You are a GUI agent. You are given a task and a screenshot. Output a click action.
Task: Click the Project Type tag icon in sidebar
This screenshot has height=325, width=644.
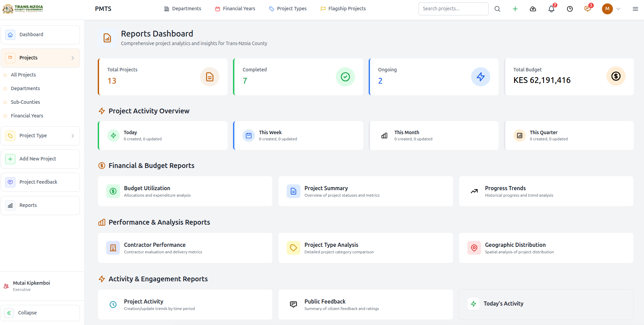10,136
